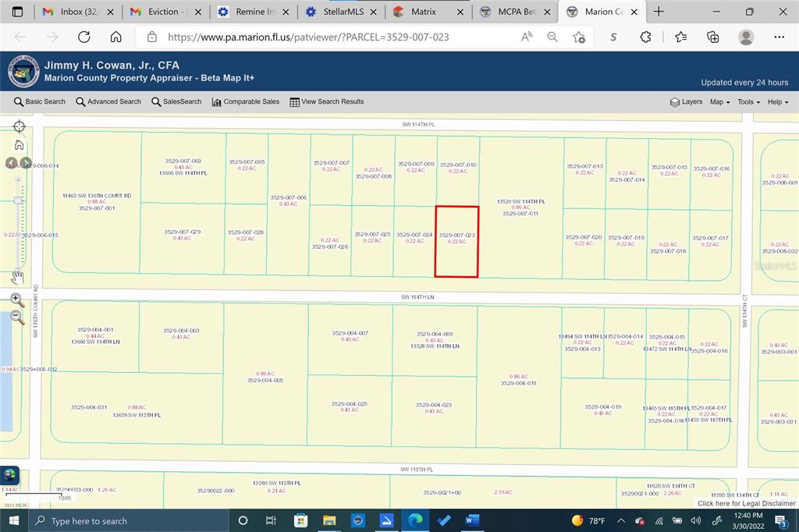Expand the Map dropdown menu
Screen dimensions: 799x532
click(719, 102)
